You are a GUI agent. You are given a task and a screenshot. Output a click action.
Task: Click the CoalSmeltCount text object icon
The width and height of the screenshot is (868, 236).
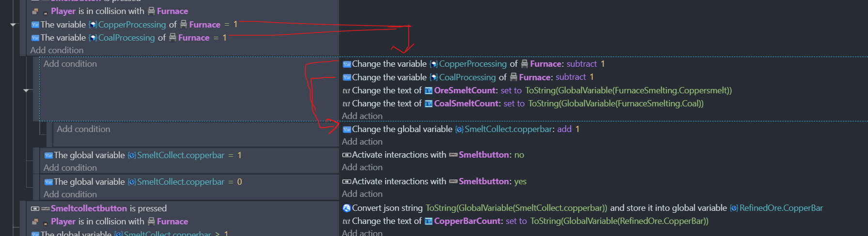click(x=429, y=103)
